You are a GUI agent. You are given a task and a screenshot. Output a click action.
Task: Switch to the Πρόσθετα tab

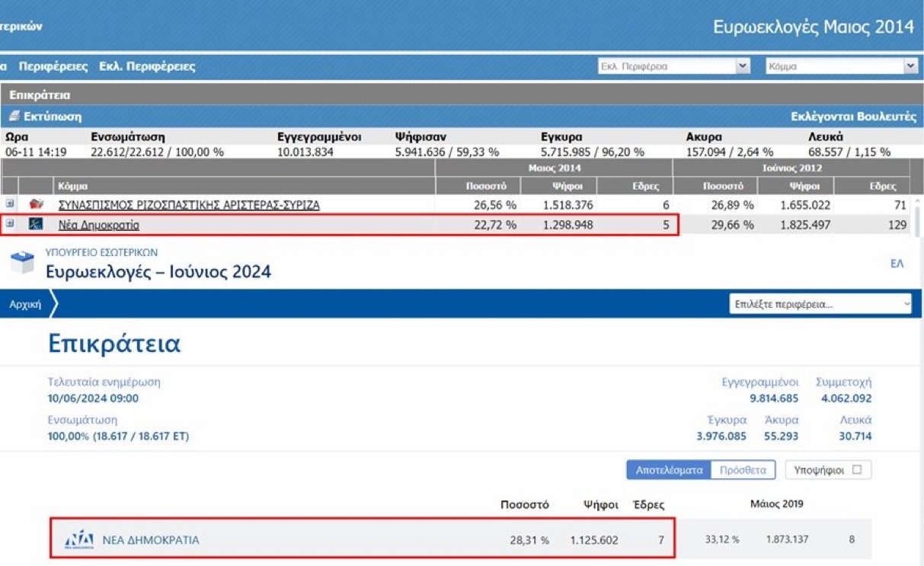(743, 470)
